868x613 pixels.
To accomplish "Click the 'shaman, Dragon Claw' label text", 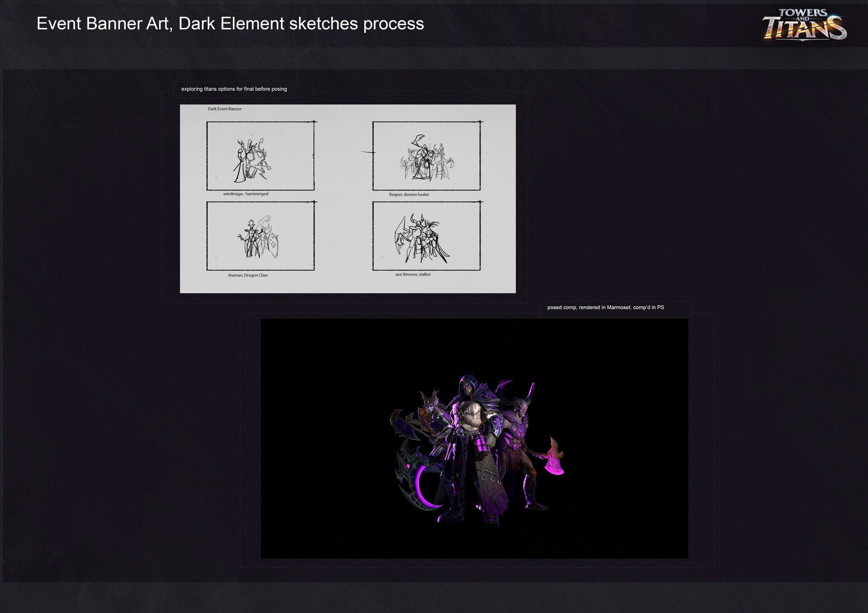I will [x=248, y=275].
